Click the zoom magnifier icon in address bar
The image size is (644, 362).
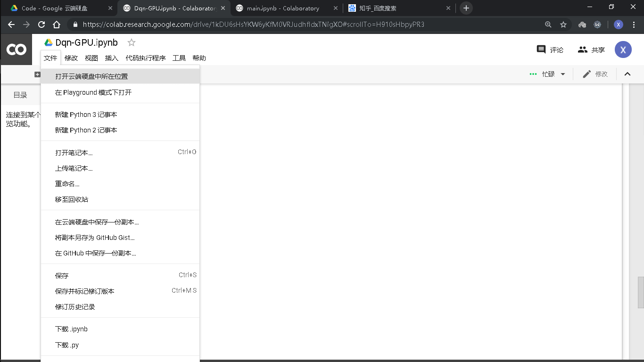pyautogui.click(x=548, y=25)
